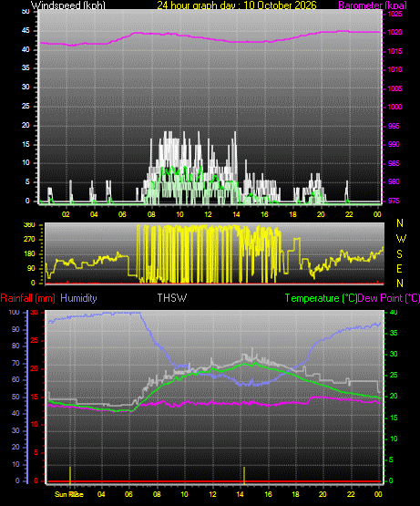Click the Dew Point (°C) legend label
Screen dimensions: 420x506
pos(389,298)
